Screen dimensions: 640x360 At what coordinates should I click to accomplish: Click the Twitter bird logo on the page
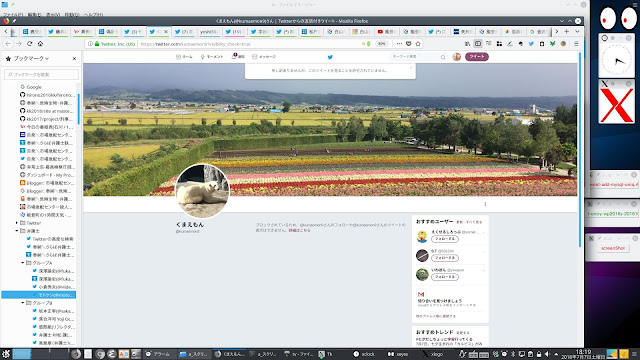330,57
